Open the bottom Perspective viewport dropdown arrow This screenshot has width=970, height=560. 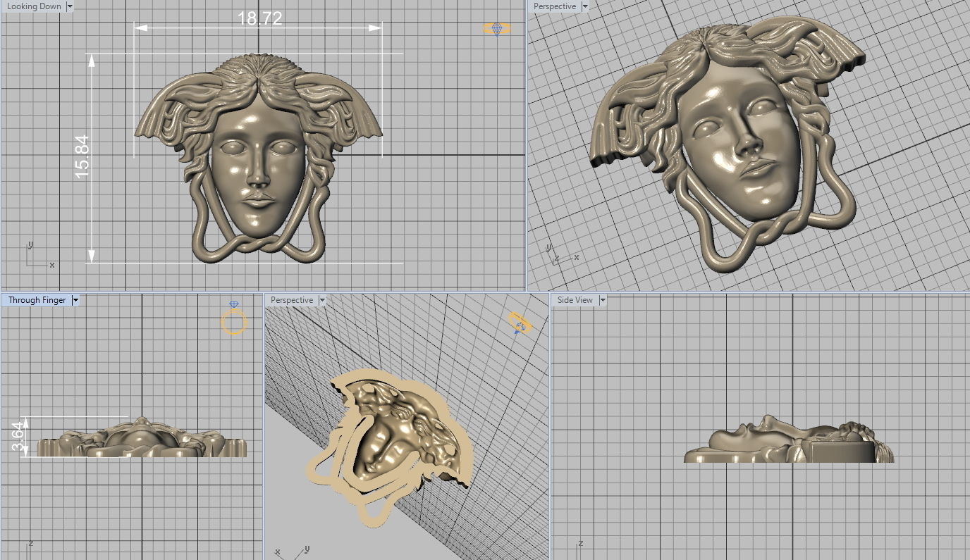[322, 300]
